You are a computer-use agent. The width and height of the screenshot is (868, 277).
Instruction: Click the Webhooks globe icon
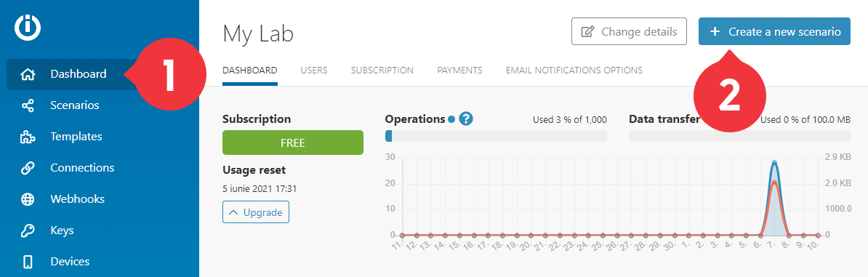(28, 199)
